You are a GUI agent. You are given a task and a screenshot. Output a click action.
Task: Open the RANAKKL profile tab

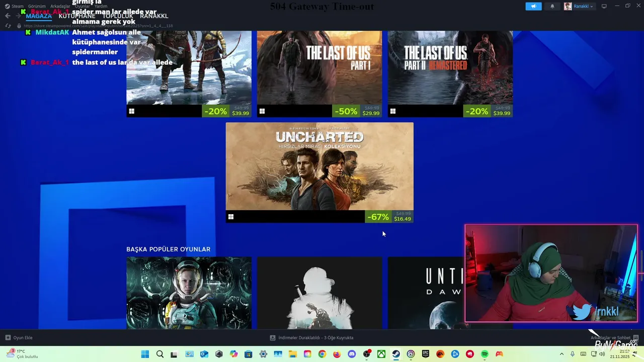[x=154, y=16]
